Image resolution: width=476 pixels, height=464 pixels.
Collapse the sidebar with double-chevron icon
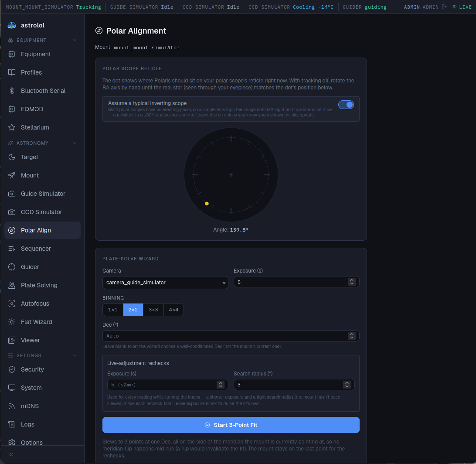coord(11,454)
